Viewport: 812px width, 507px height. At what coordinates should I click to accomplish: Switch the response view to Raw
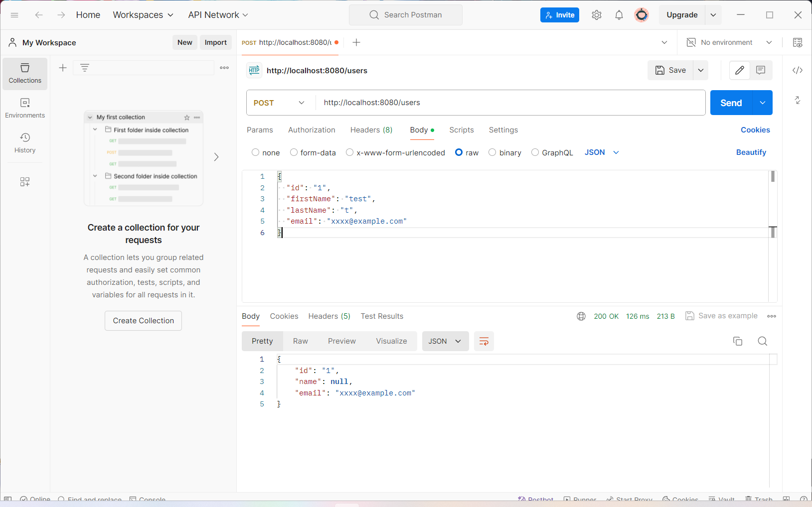301,341
